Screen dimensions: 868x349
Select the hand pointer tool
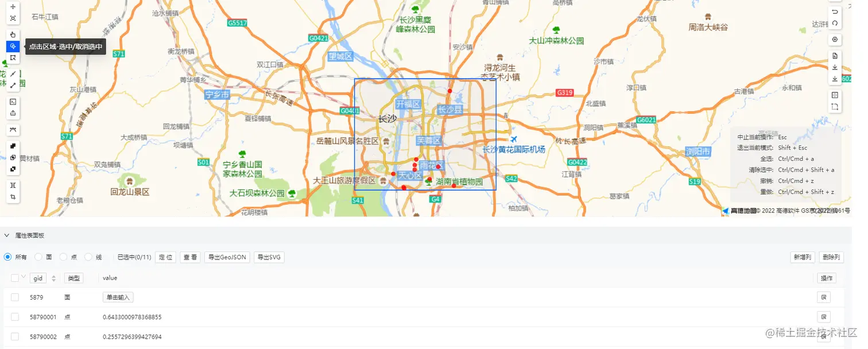[x=13, y=35]
